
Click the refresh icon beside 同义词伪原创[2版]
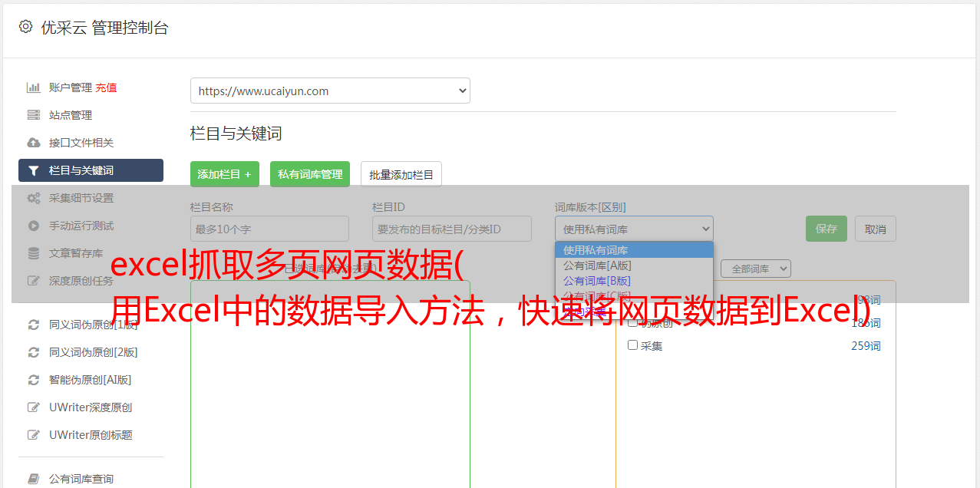click(x=34, y=352)
